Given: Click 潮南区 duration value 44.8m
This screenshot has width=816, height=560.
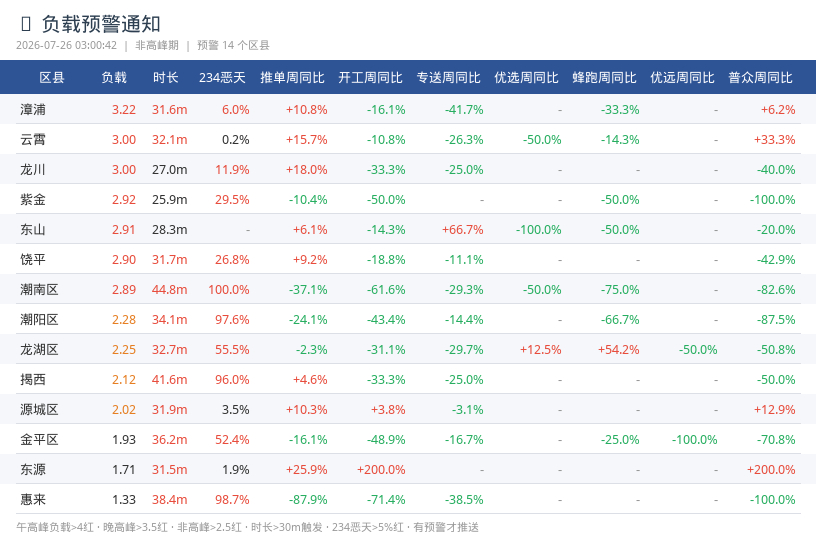Looking at the screenshot, I should point(170,290).
